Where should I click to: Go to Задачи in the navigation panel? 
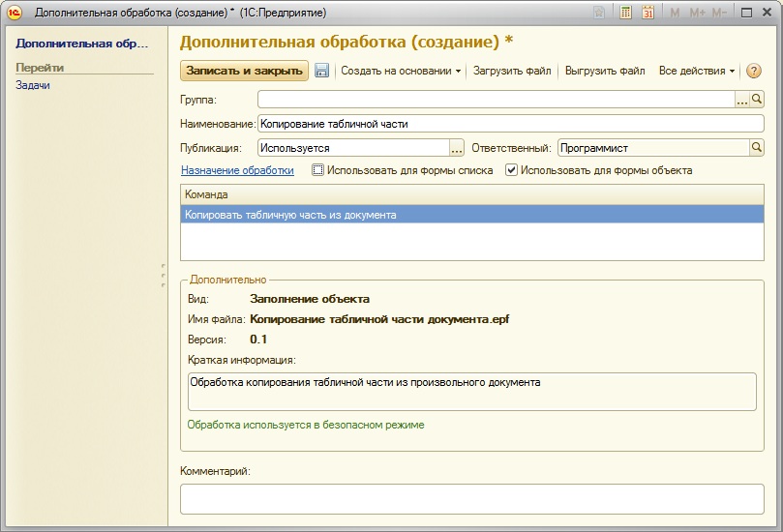[33, 85]
